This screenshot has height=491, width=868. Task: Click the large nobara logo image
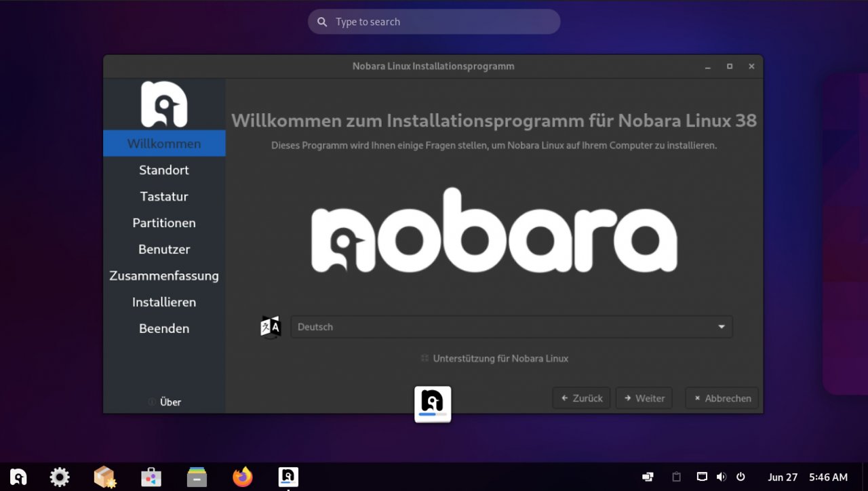494,231
